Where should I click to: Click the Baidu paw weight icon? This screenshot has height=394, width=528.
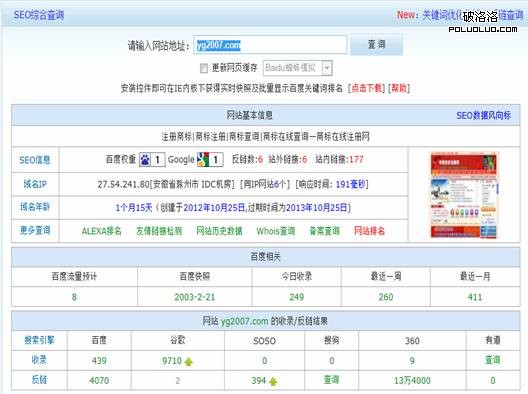145,159
